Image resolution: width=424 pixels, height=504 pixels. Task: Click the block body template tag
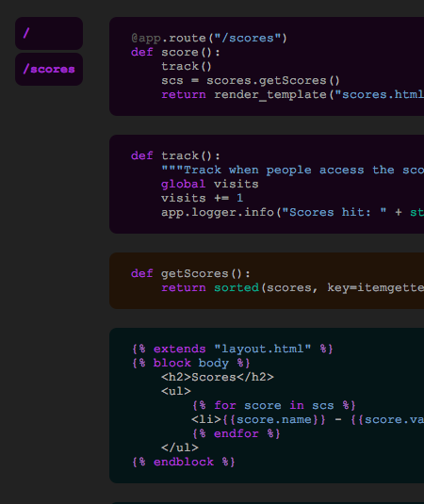tap(190, 364)
